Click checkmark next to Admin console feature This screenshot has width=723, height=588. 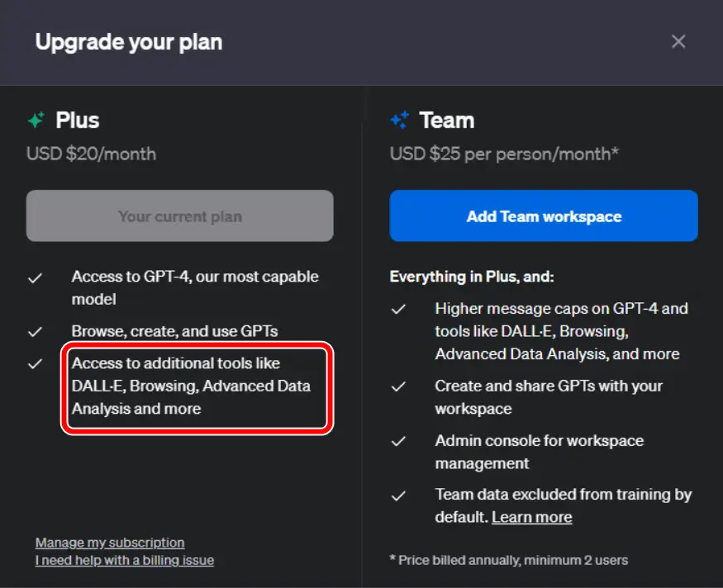click(398, 441)
